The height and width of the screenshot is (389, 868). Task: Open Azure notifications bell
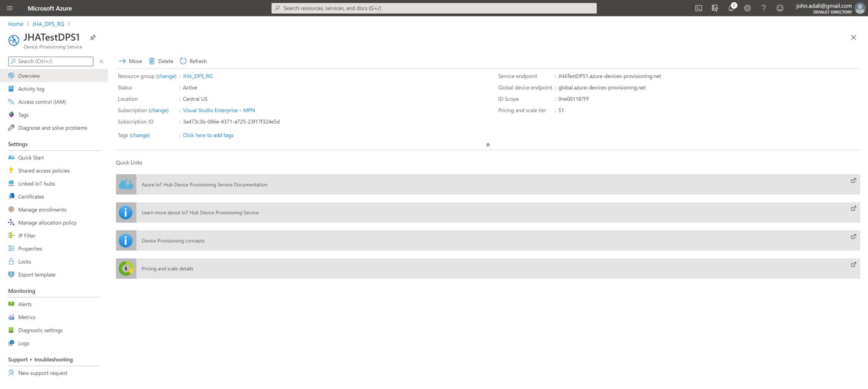(731, 8)
